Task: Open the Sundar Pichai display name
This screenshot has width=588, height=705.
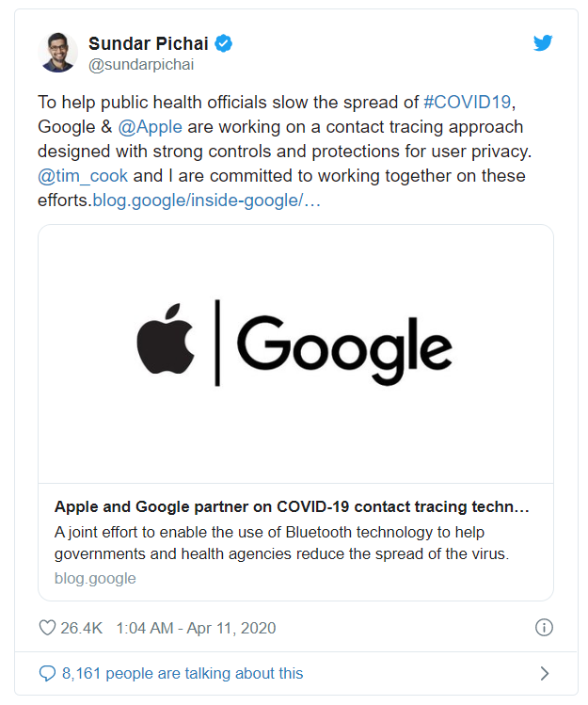Action: (x=150, y=43)
